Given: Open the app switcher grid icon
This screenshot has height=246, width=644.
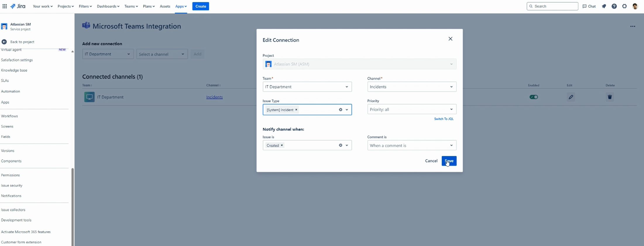Looking at the screenshot, I should click(x=5, y=6).
